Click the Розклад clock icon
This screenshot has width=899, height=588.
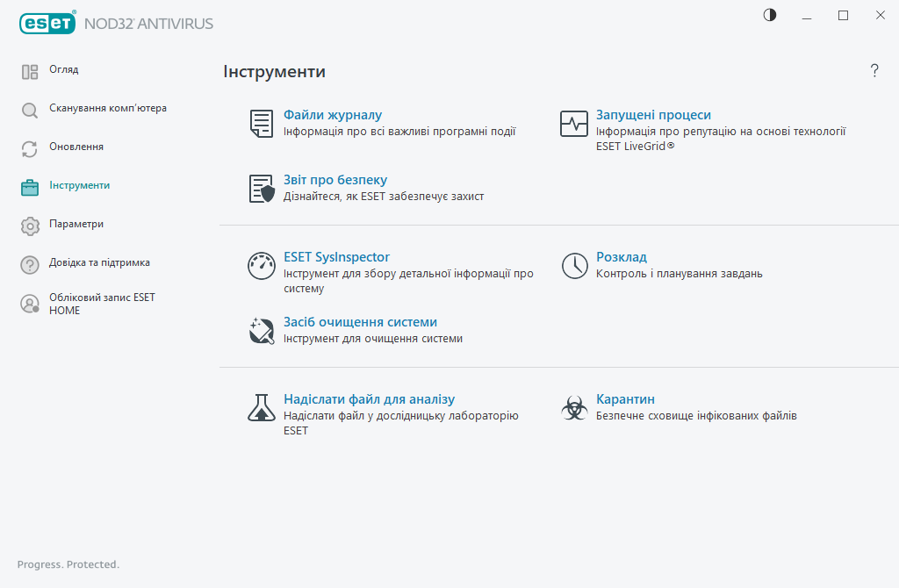(574, 266)
